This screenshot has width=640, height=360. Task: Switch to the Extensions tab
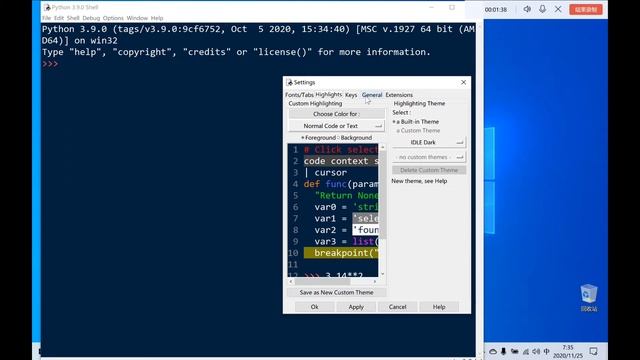(x=399, y=95)
